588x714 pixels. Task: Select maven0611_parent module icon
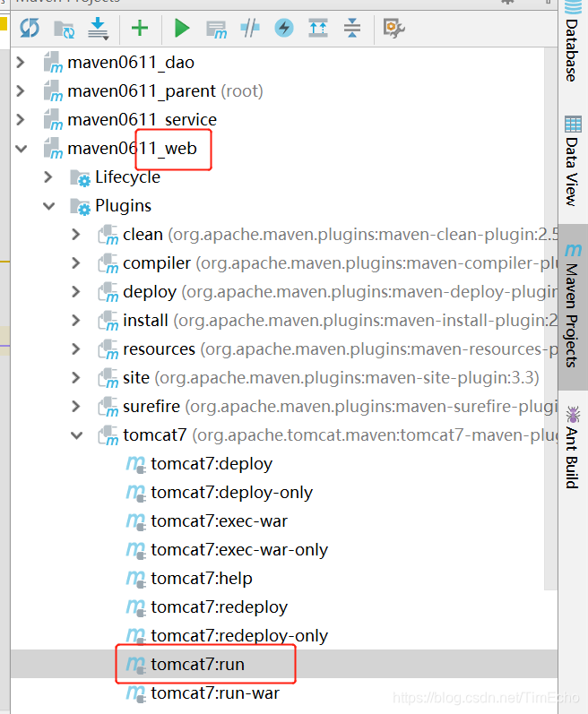tap(53, 91)
